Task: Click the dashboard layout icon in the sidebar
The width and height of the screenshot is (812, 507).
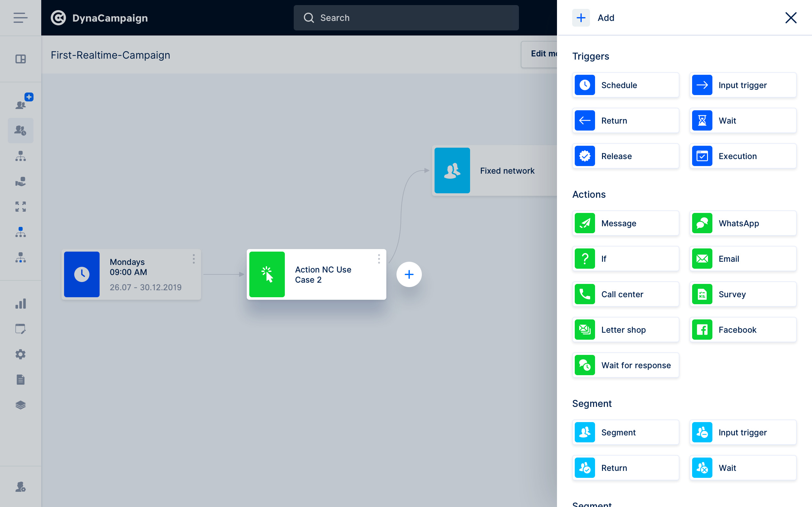Action: click(x=21, y=59)
